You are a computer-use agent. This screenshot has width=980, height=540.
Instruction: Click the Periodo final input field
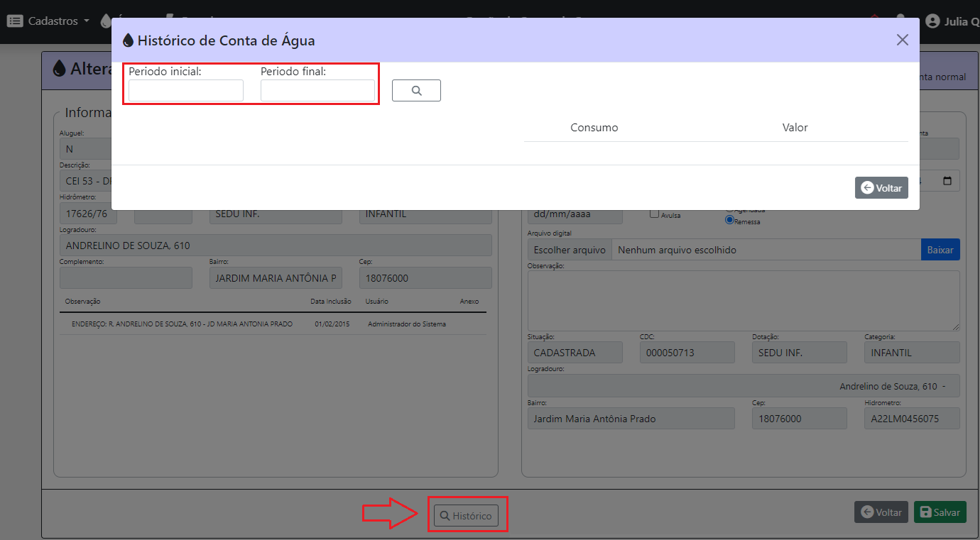(x=317, y=91)
